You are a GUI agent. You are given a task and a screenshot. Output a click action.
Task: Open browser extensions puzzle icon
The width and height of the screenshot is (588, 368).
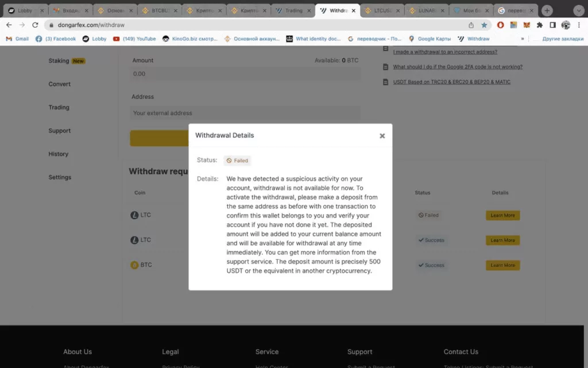[540, 25]
